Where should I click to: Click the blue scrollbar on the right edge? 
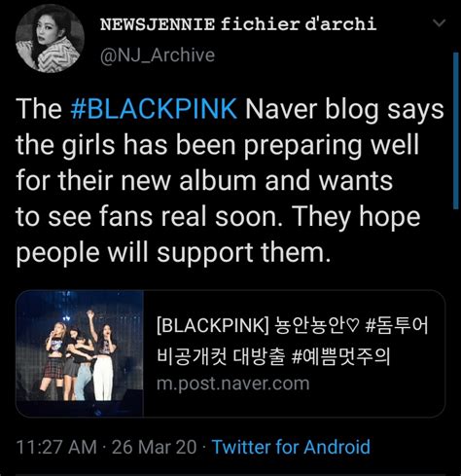[456, 130]
